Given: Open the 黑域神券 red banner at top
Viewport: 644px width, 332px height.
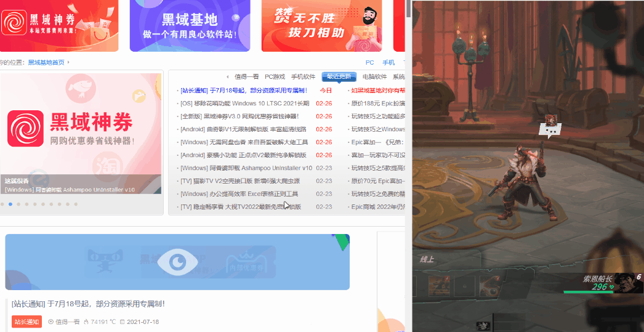Looking at the screenshot, I should click(59, 25).
